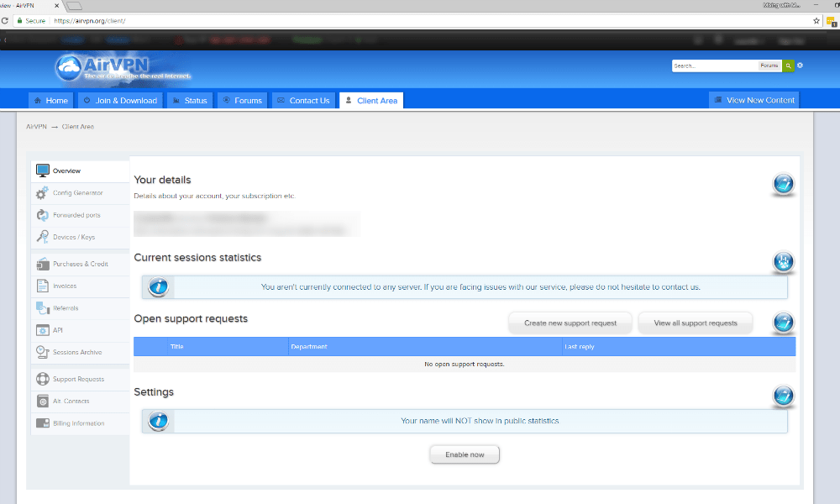Click the round edit icon beside Settings

pyautogui.click(x=783, y=396)
